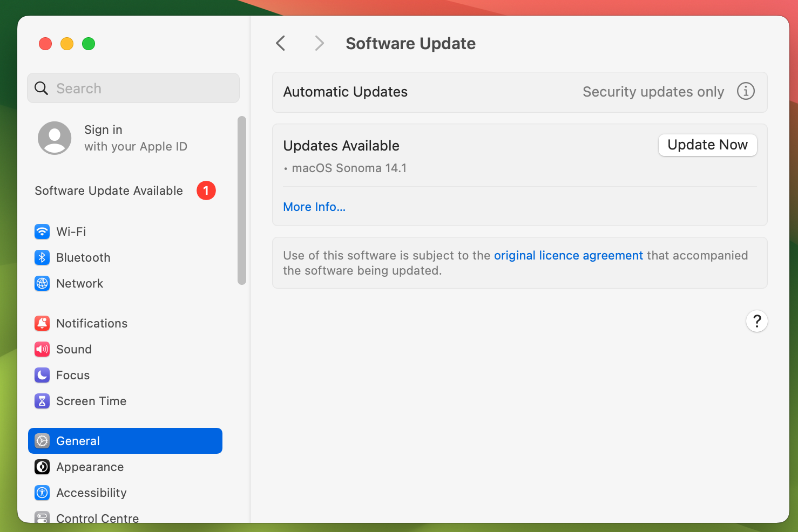Select Screen Time in sidebar
The image size is (798, 532).
(125, 401)
